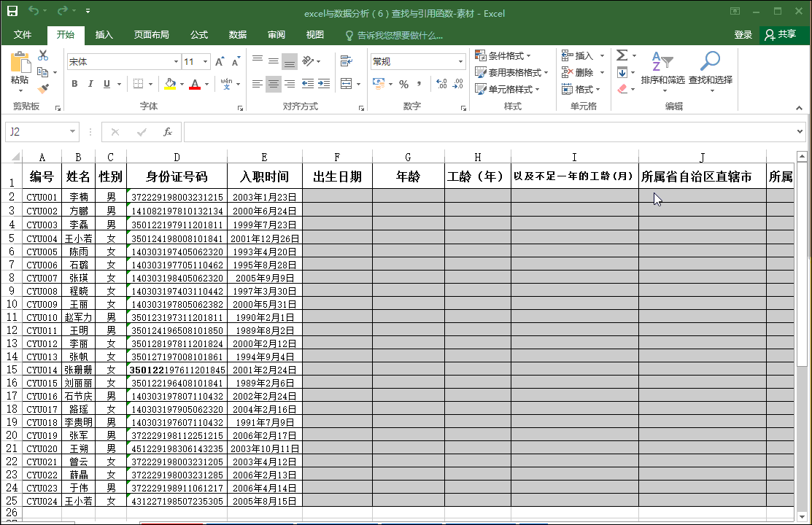Select the Merge and Center icon

click(x=347, y=84)
